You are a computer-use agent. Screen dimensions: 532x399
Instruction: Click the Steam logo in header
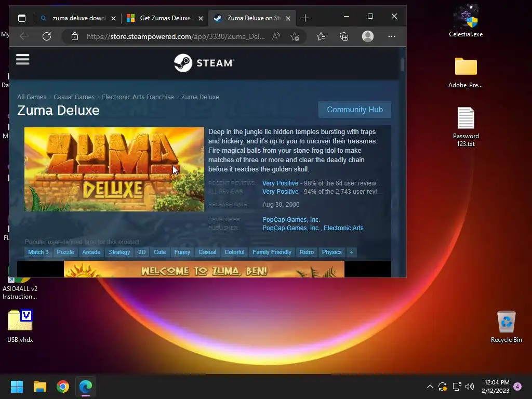click(x=204, y=63)
